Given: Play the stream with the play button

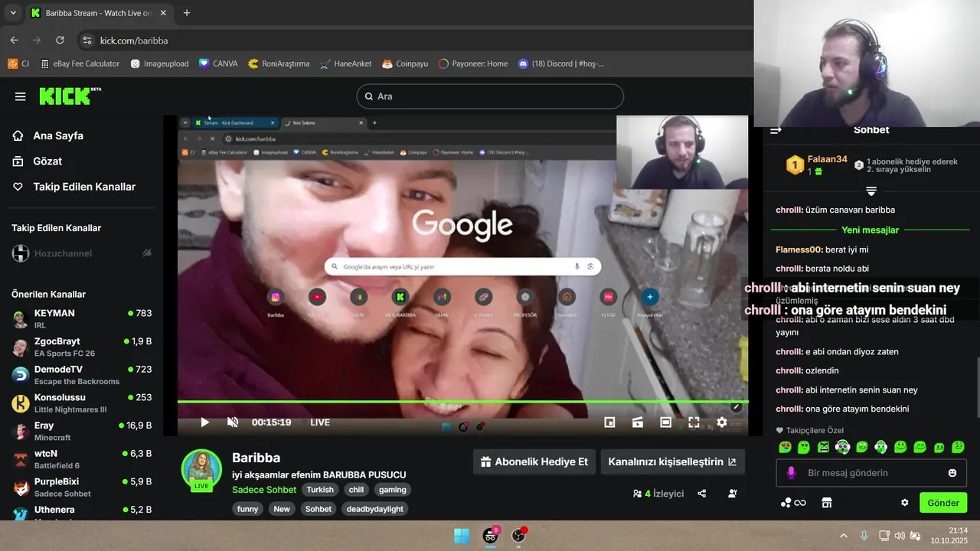Looking at the screenshot, I should click(x=204, y=422).
